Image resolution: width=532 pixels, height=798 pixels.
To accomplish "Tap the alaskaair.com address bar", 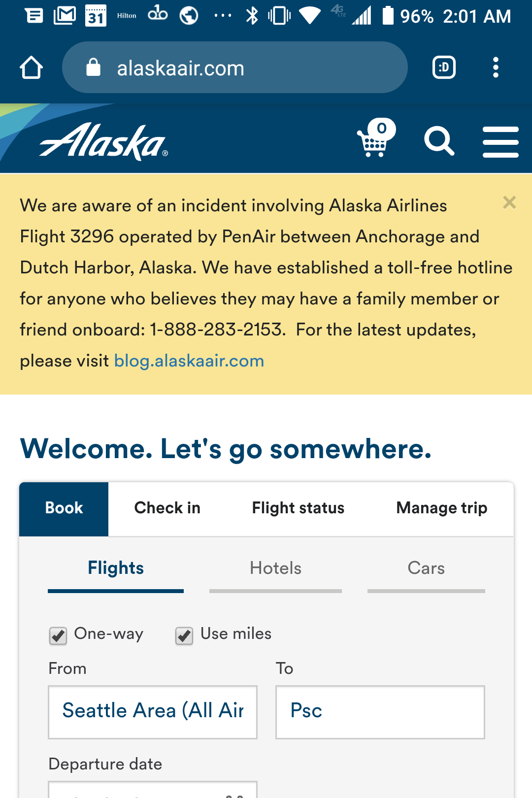I will 234,67.
